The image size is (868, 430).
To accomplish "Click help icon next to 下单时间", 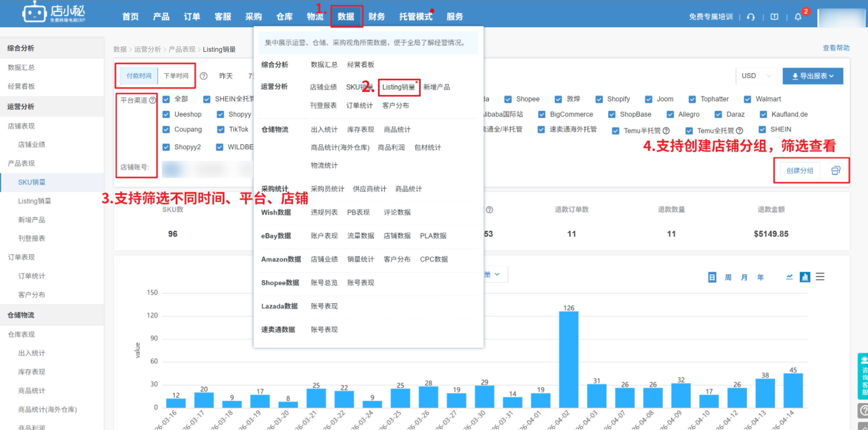I will [x=203, y=76].
